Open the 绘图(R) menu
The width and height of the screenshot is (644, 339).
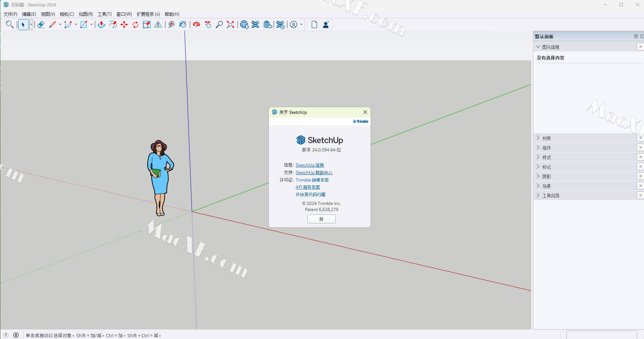[x=86, y=14]
